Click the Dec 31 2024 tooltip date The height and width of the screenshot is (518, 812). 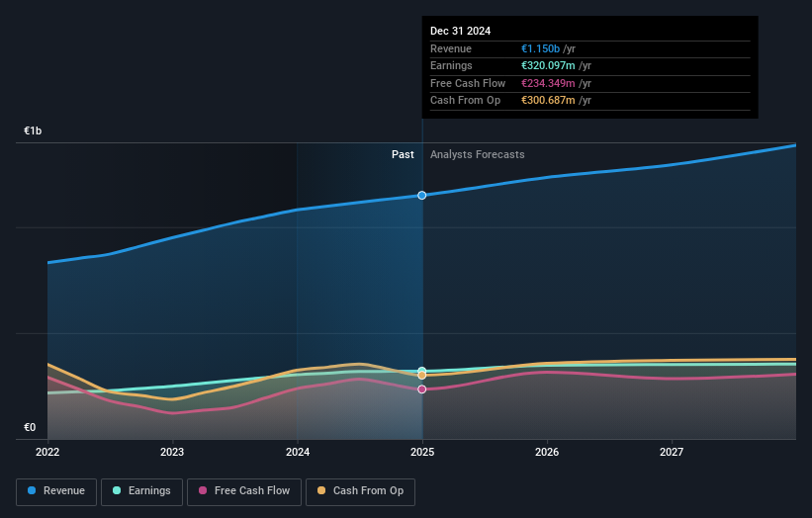[460, 31]
